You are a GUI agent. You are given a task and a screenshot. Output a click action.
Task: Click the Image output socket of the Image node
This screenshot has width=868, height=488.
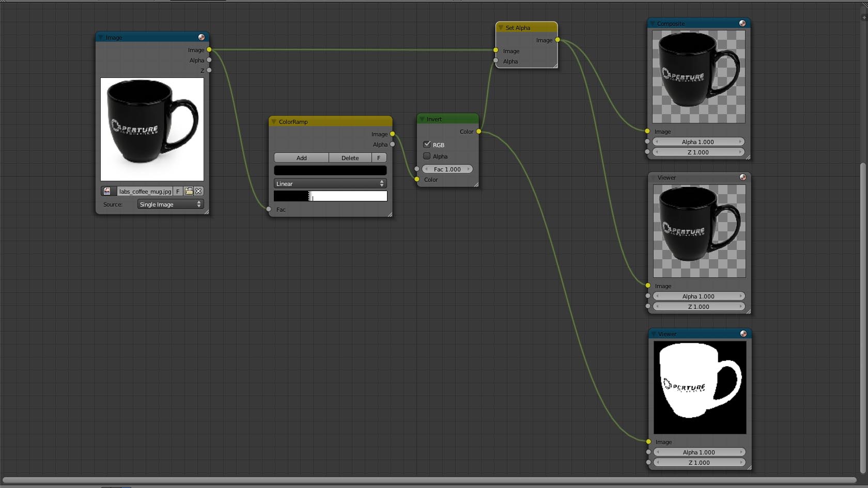[x=209, y=50]
